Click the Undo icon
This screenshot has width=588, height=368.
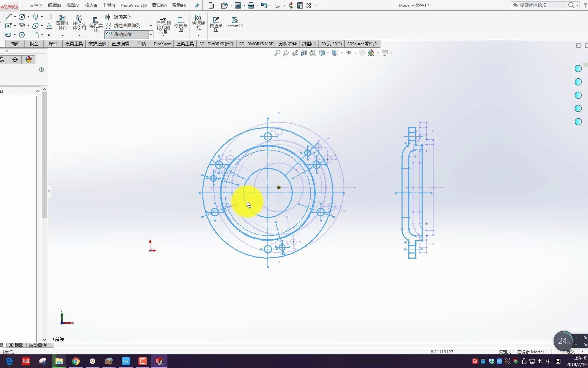point(264,5)
